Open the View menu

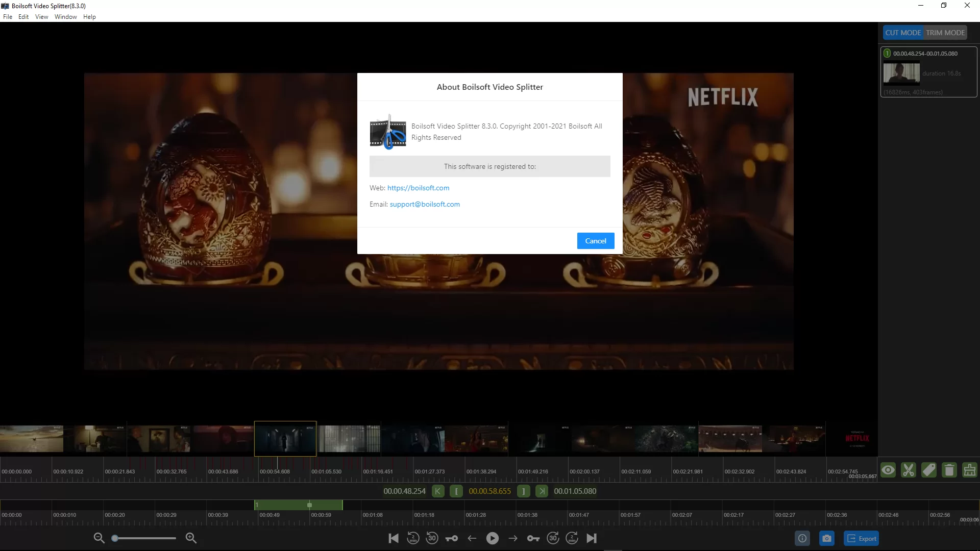click(x=42, y=17)
